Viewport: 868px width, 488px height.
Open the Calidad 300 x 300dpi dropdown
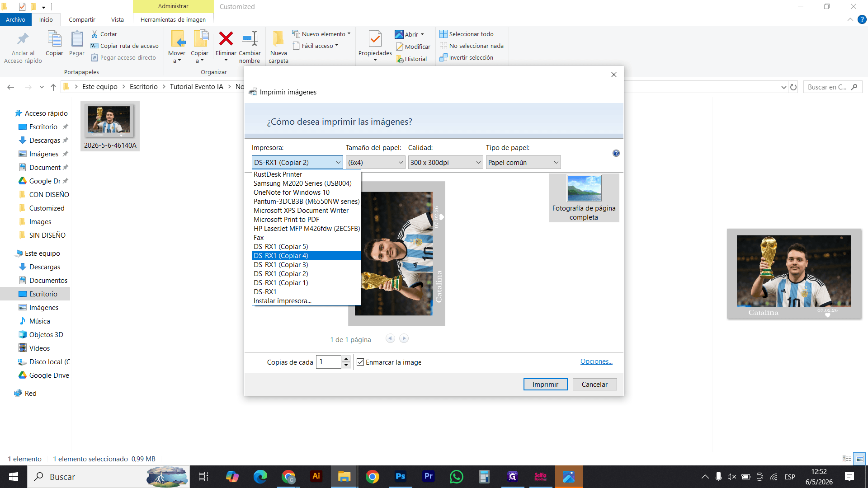point(446,162)
